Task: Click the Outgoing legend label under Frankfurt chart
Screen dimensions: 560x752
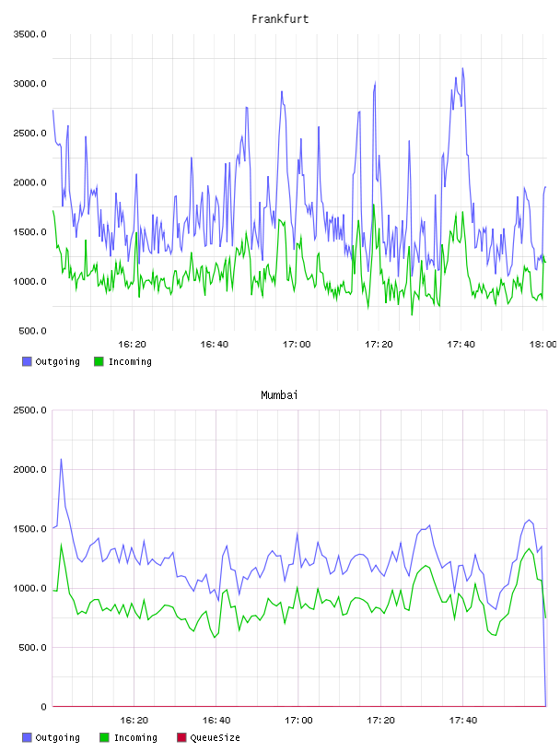Action: 57,361
